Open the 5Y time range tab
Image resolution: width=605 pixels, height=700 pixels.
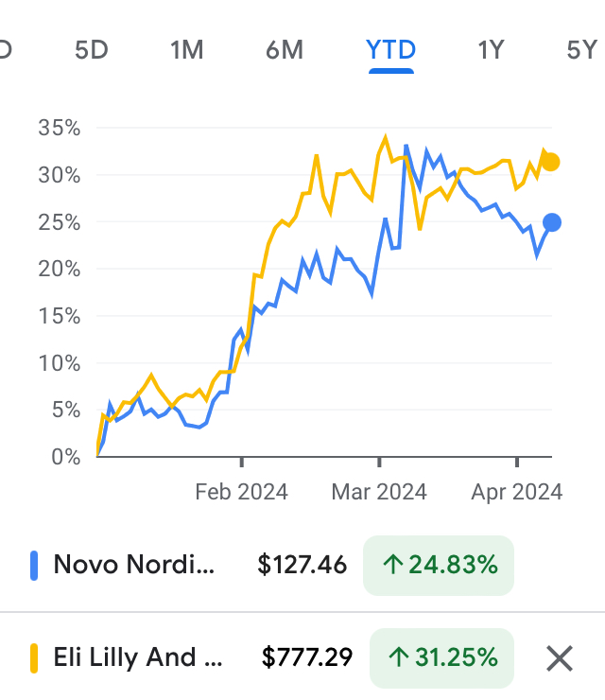581,50
